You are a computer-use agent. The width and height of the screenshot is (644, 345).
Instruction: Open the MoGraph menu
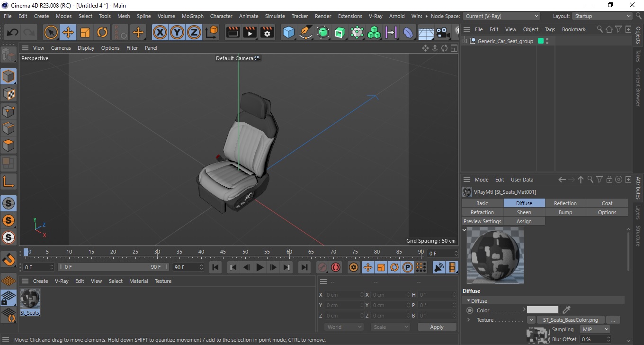pos(193,16)
